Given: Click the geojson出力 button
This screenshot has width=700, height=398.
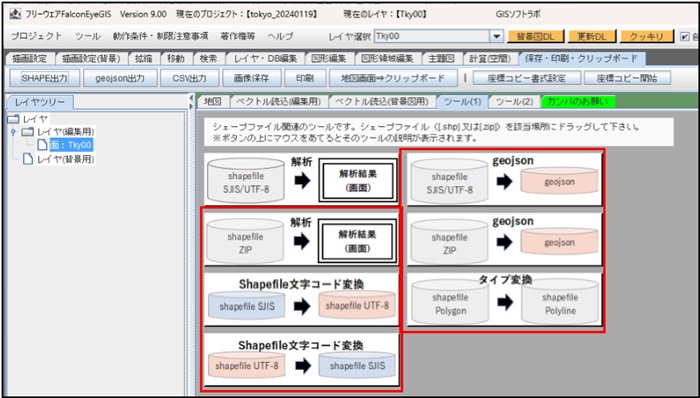Looking at the screenshot, I should (x=120, y=78).
